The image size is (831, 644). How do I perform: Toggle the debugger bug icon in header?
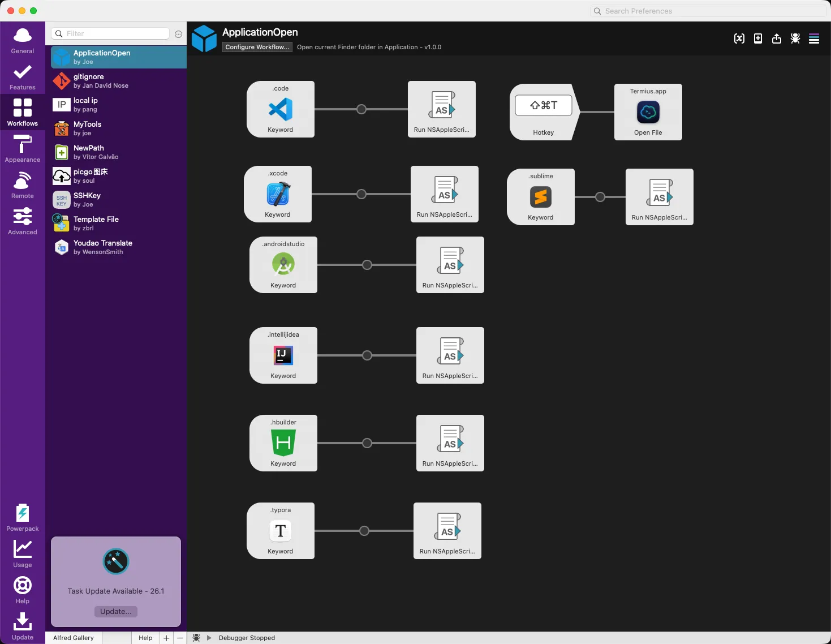pyautogui.click(x=795, y=38)
